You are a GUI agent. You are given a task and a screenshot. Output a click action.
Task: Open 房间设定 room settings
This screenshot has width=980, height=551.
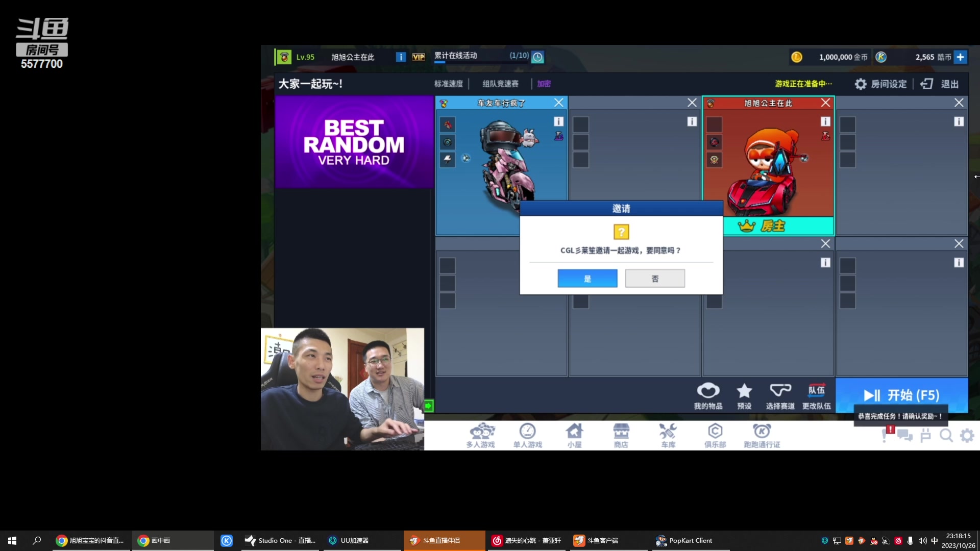point(881,84)
